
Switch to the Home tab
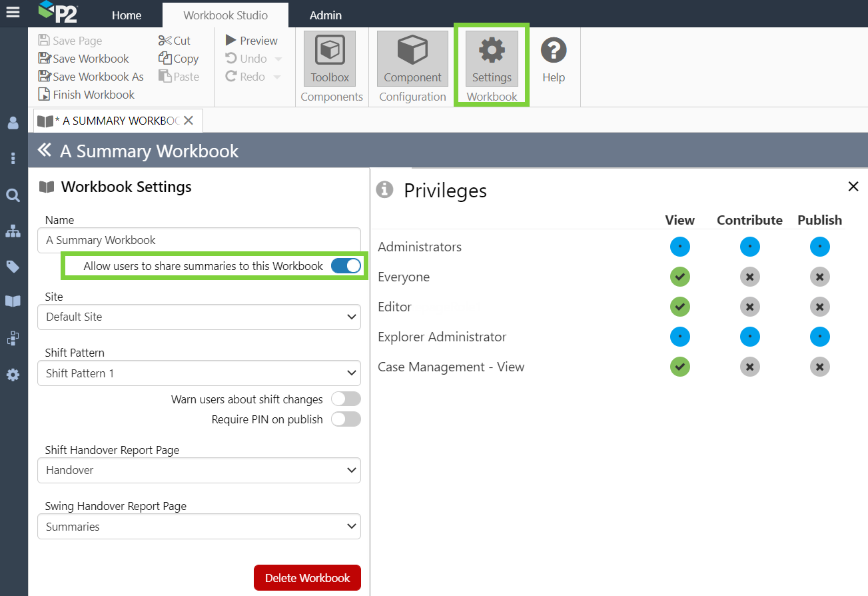click(x=127, y=15)
